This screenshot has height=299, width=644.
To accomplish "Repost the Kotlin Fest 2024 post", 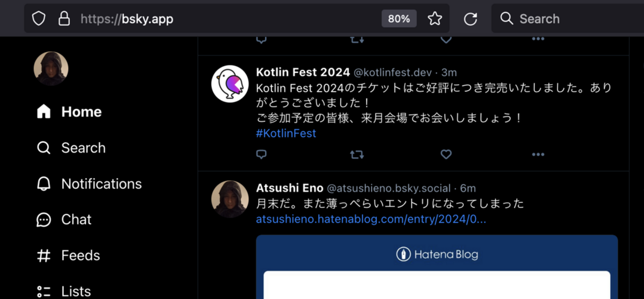I will pyautogui.click(x=356, y=154).
